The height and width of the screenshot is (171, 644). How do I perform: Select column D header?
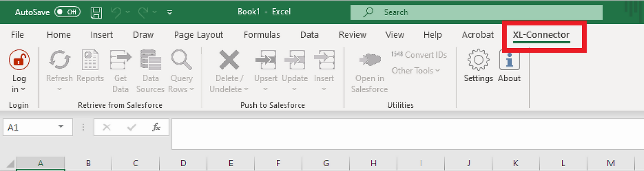click(x=183, y=164)
